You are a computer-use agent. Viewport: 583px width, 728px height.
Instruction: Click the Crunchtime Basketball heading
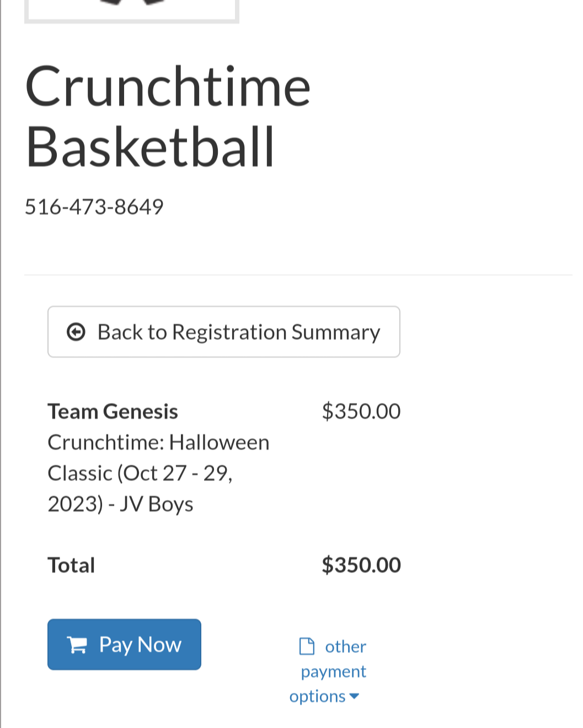(x=168, y=116)
